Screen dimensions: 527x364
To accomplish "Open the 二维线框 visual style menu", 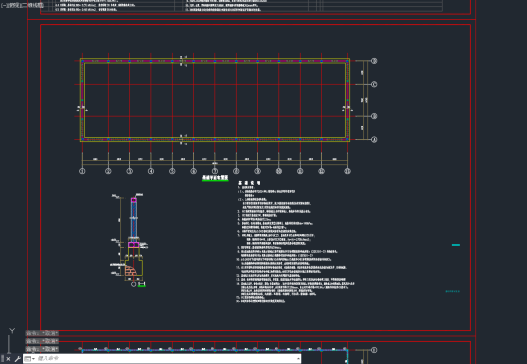I will 33,5.
